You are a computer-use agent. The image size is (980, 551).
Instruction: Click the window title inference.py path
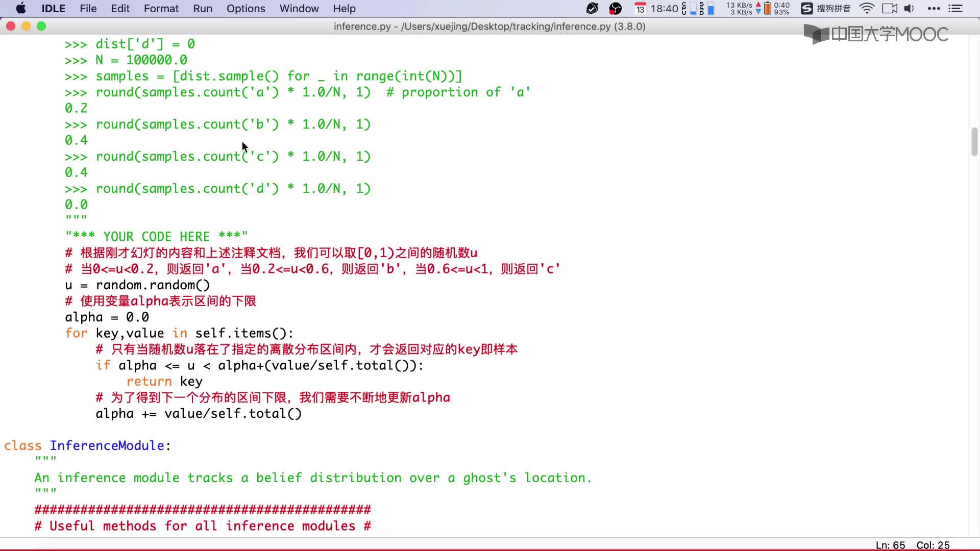(x=489, y=27)
